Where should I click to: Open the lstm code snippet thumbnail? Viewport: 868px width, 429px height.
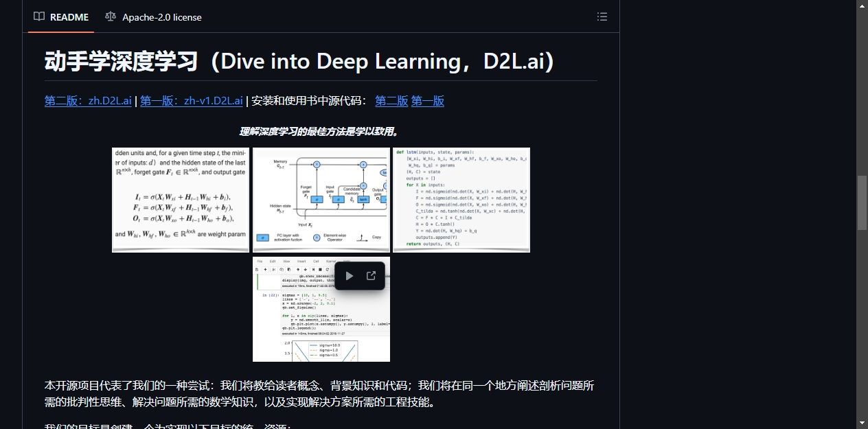click(461, 200)
